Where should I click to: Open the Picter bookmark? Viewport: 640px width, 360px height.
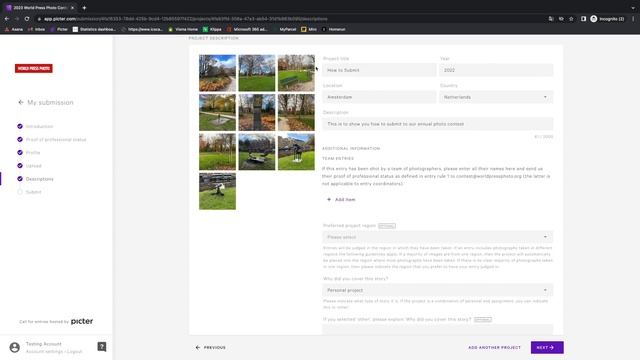click(59, 29)
